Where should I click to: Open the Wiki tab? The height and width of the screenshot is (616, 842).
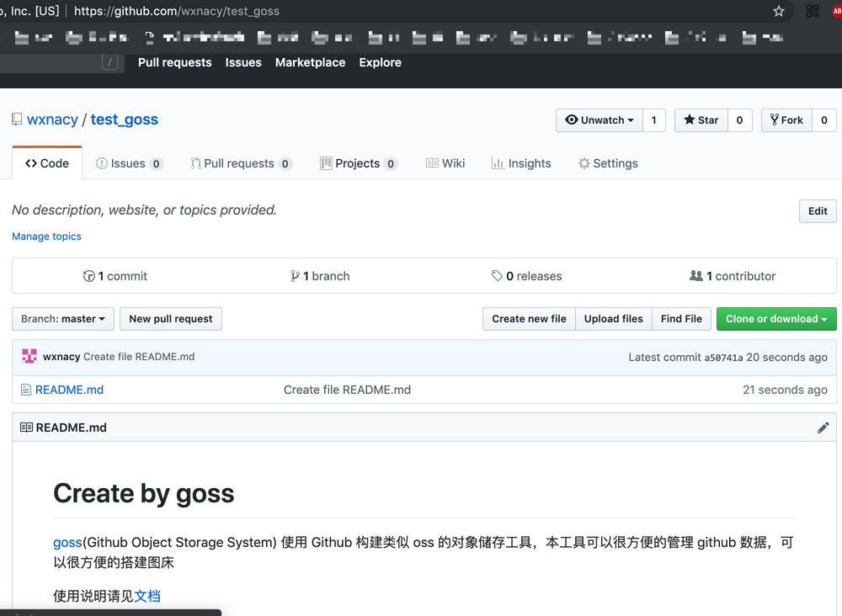(445, 163)
